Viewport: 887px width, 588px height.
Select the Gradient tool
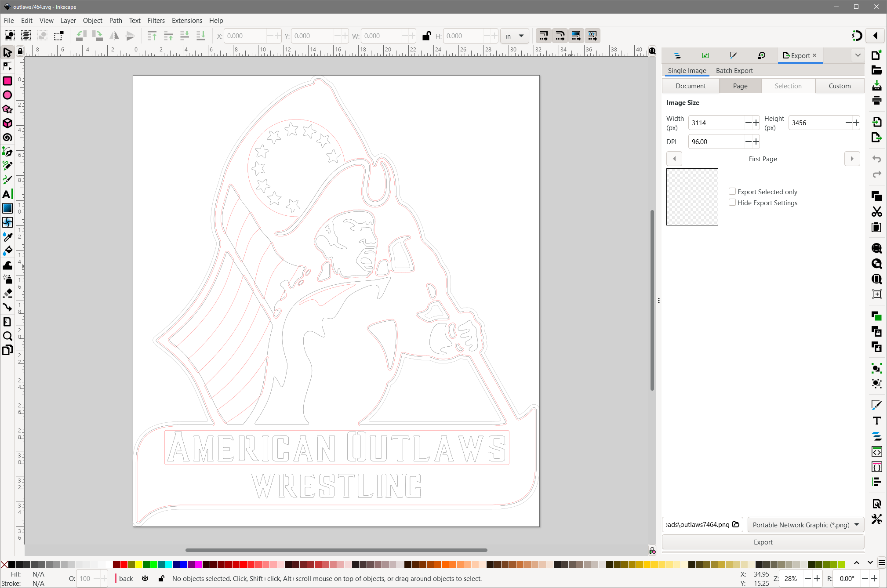click(x=7, y=208)
